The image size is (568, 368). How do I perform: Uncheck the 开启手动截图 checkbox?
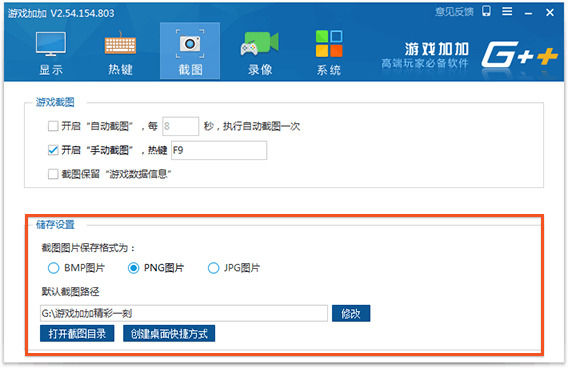click(x=53, y=150)
